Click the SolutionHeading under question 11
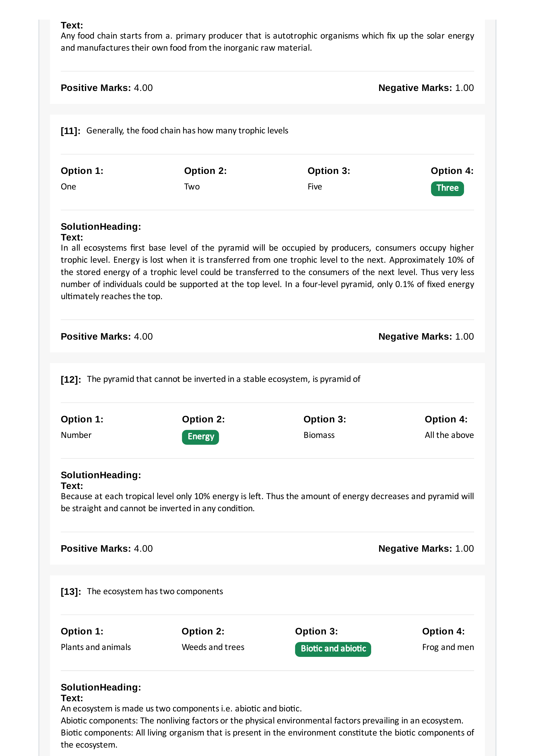Viewport: 534px width, 756px height. (x=101, y=226)
